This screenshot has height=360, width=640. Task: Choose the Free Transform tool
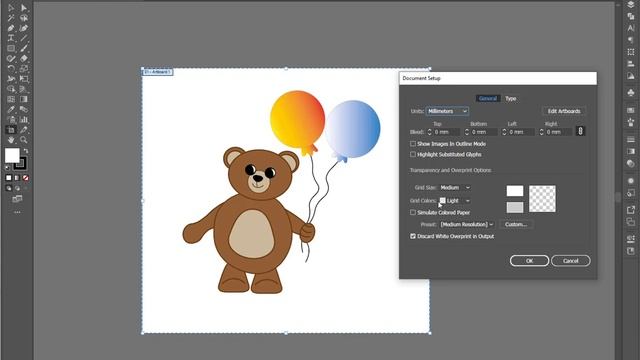coord(24,79)
